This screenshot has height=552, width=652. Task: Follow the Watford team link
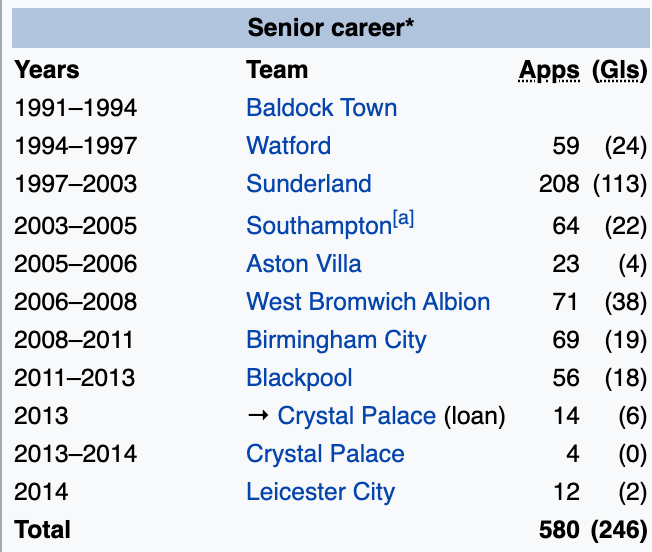[x=288, y=146]
